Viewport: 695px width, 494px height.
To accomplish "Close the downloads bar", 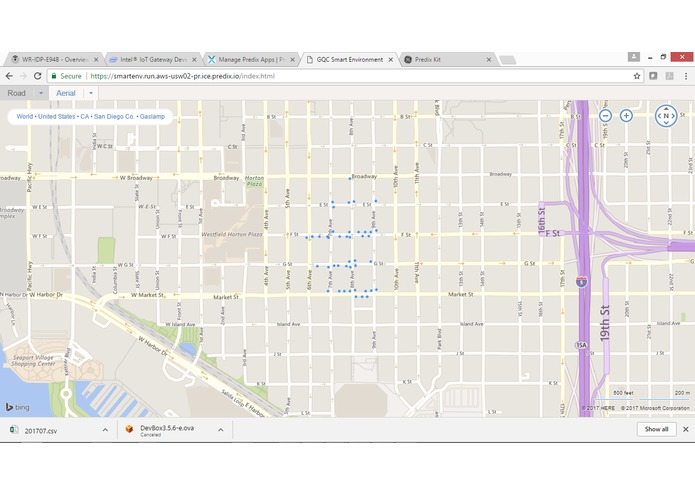I will [x=685, y=429].
